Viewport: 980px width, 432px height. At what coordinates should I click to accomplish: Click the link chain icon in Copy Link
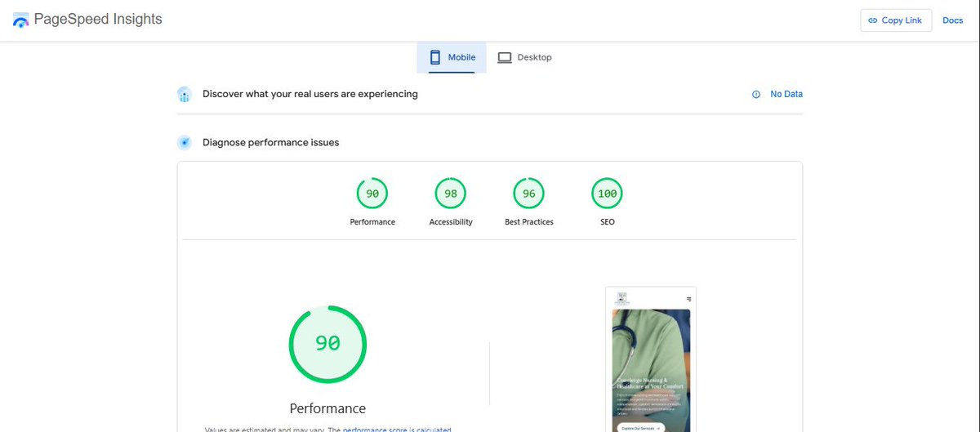(x=872, y=20)
